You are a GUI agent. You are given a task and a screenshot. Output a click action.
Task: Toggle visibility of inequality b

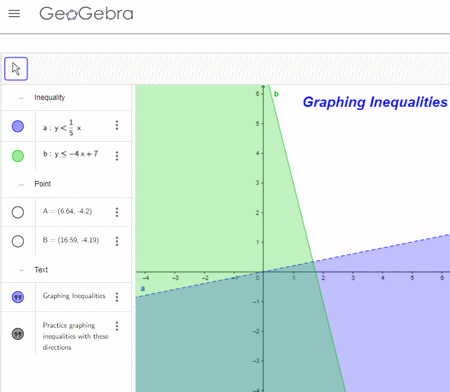[18, 156]
